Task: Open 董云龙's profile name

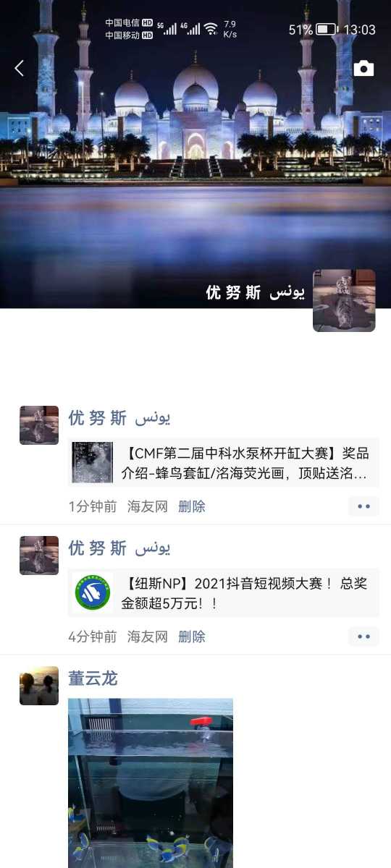Action: [x=93, y=678]
